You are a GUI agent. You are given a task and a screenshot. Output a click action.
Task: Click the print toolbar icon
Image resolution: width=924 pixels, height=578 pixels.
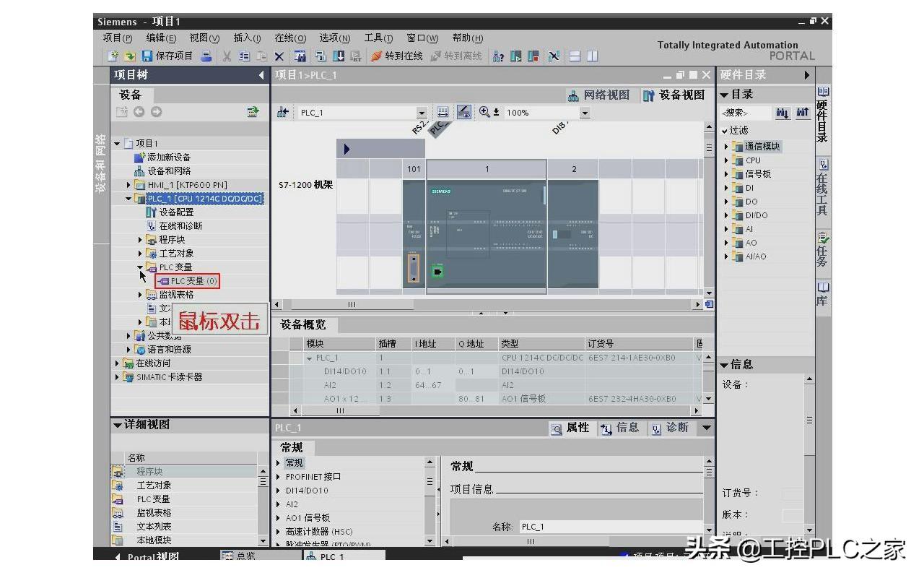(x=206, y=56)
